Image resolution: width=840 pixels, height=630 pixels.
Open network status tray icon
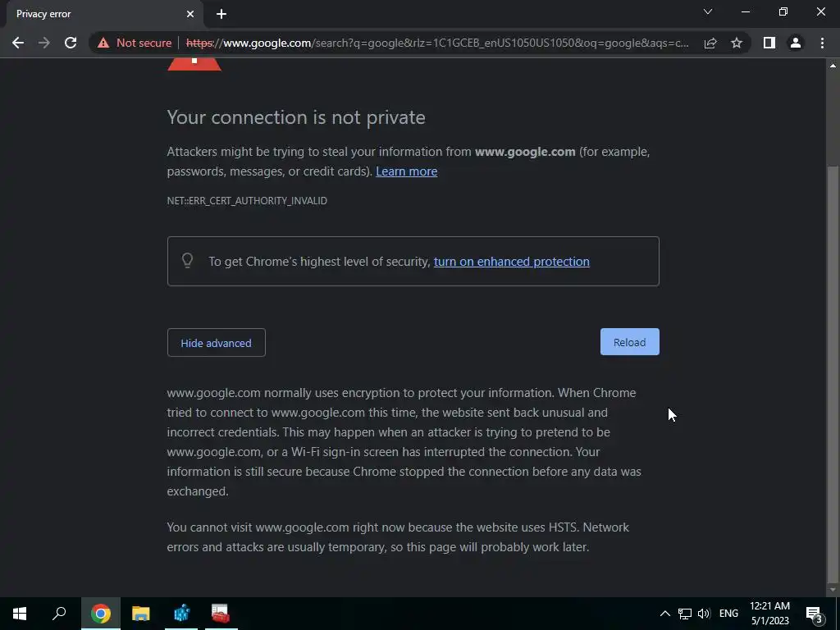click(685, 614)
